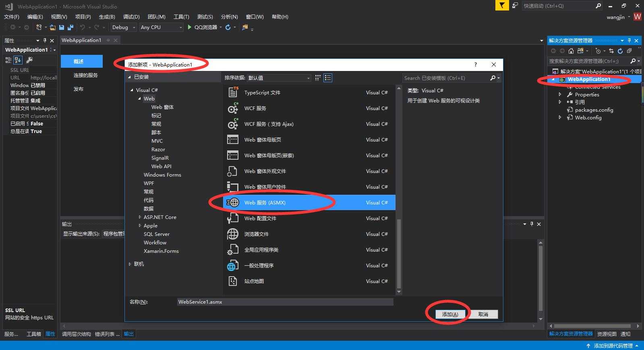This screenshot has height=350, width=644.
Task: Select the 一般处理程序 template
Action: 309,265
